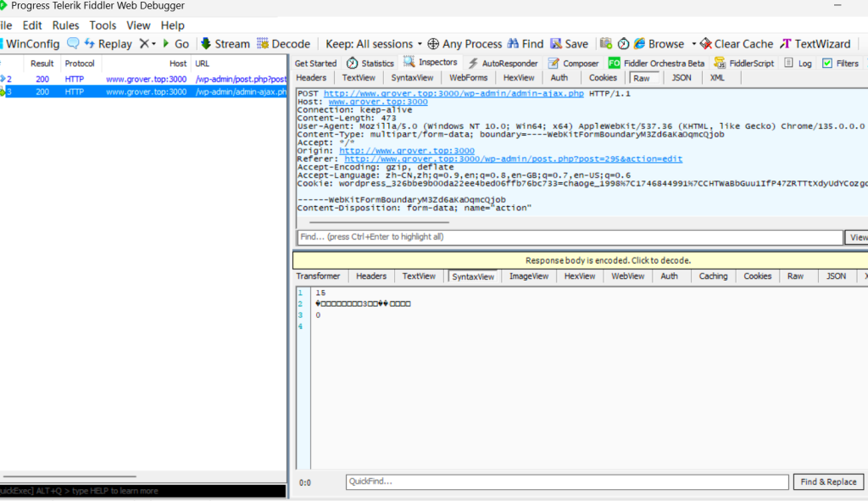
Task: Click the Find & Replace button
Action: click(x=828, y=482)
